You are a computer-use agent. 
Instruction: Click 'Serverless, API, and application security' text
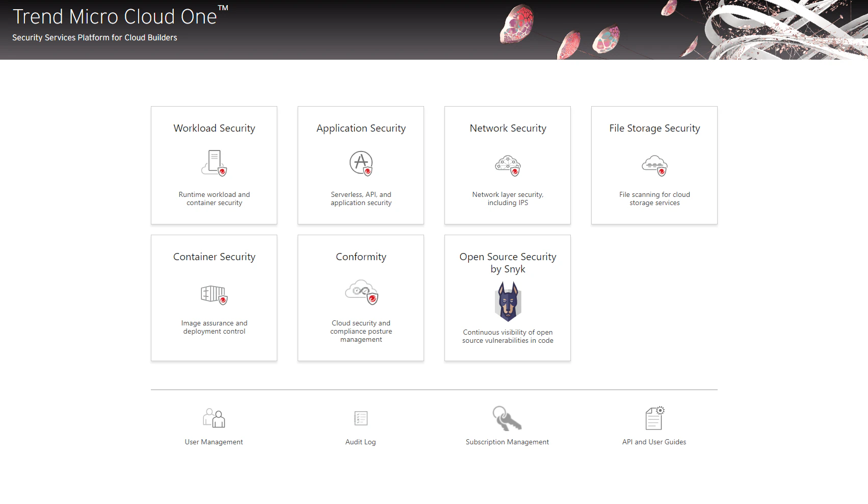click(x=361, y=198)
